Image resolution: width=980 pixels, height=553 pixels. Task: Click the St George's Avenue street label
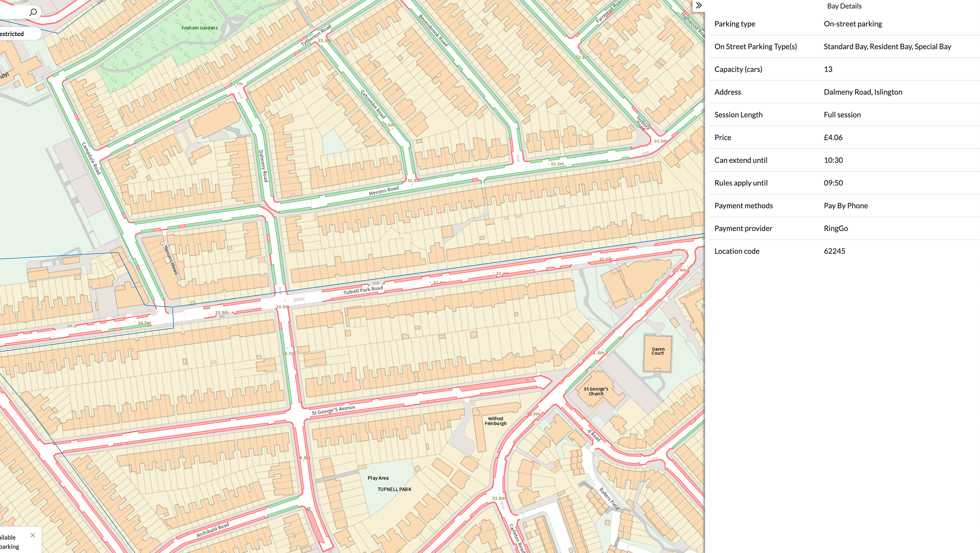click(x=333, y=410)
